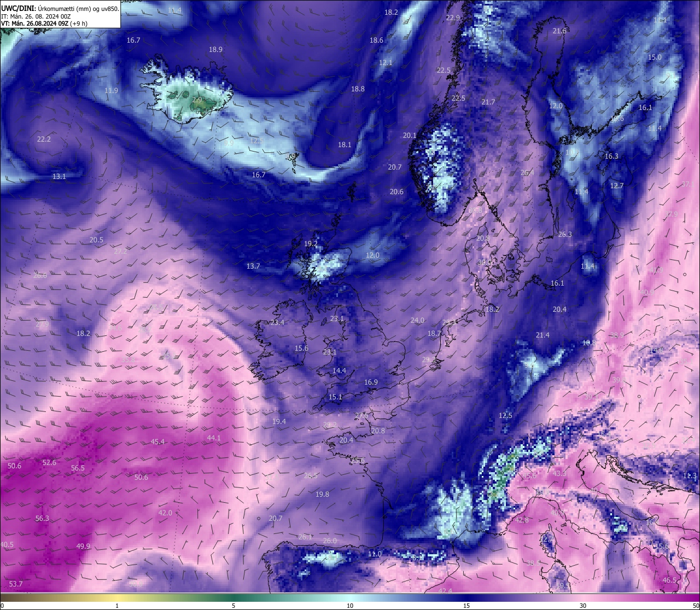Viewport: 700px width, 610px height.
Task: Click the value '56.3' on the map
Action: coord(42,518)
